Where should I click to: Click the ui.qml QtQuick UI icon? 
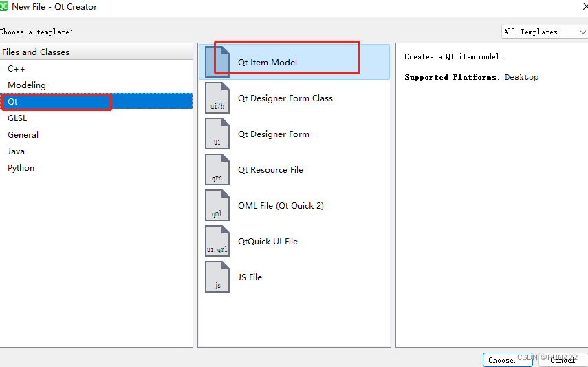click(x=217, y=241)
